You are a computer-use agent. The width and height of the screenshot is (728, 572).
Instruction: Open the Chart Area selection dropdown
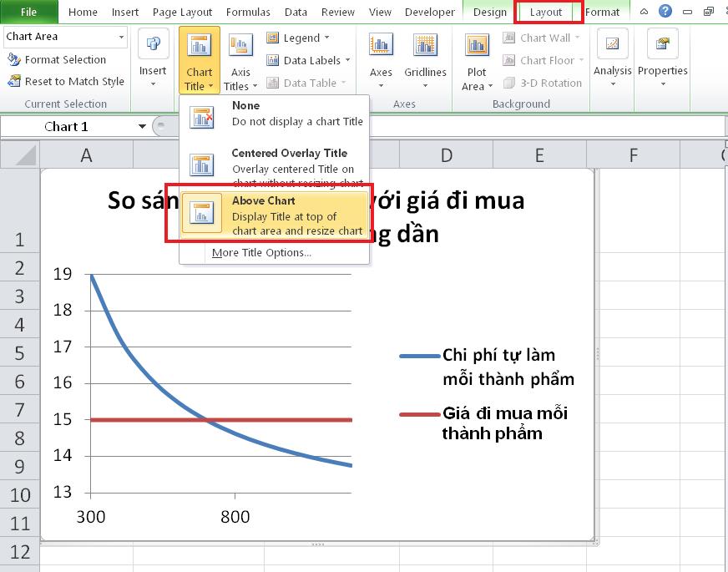(122, 37)
